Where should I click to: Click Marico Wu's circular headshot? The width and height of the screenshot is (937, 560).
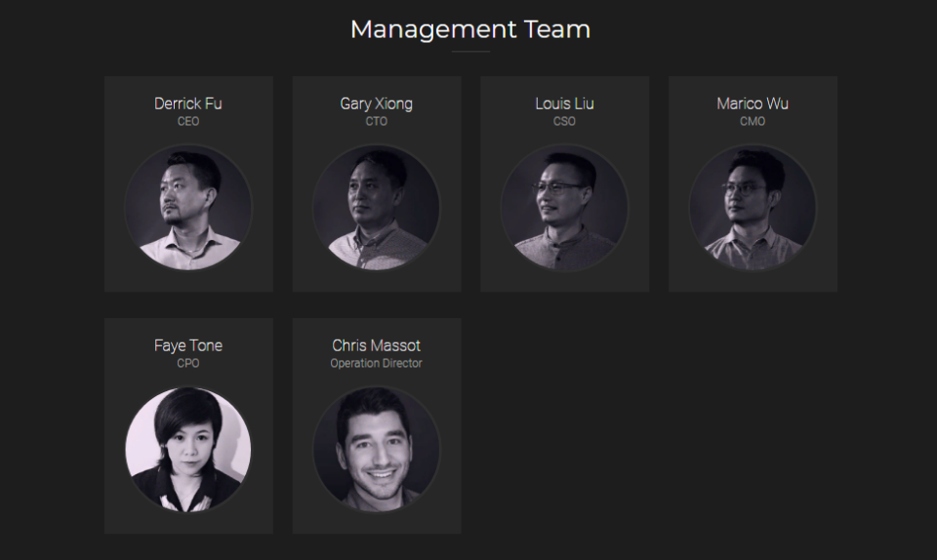753,208
